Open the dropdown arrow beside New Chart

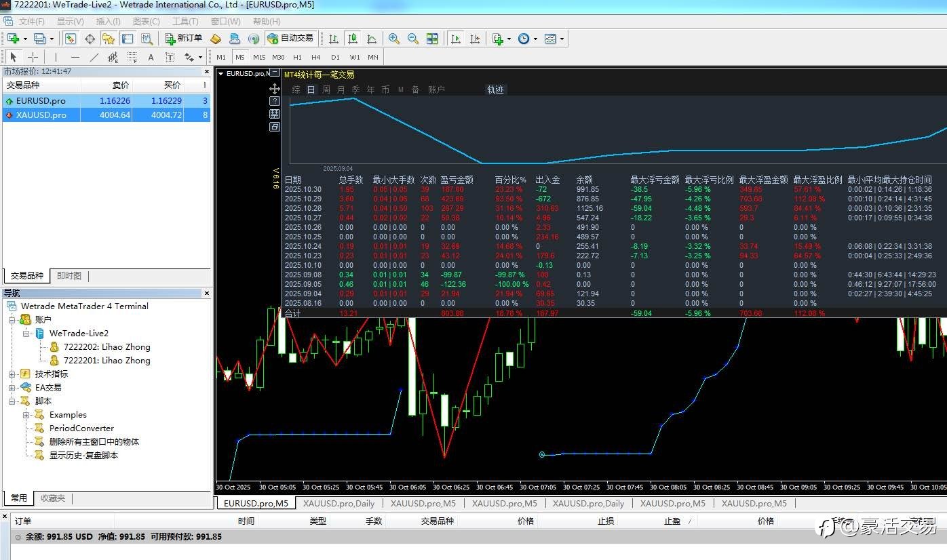[x=25, y=39]
